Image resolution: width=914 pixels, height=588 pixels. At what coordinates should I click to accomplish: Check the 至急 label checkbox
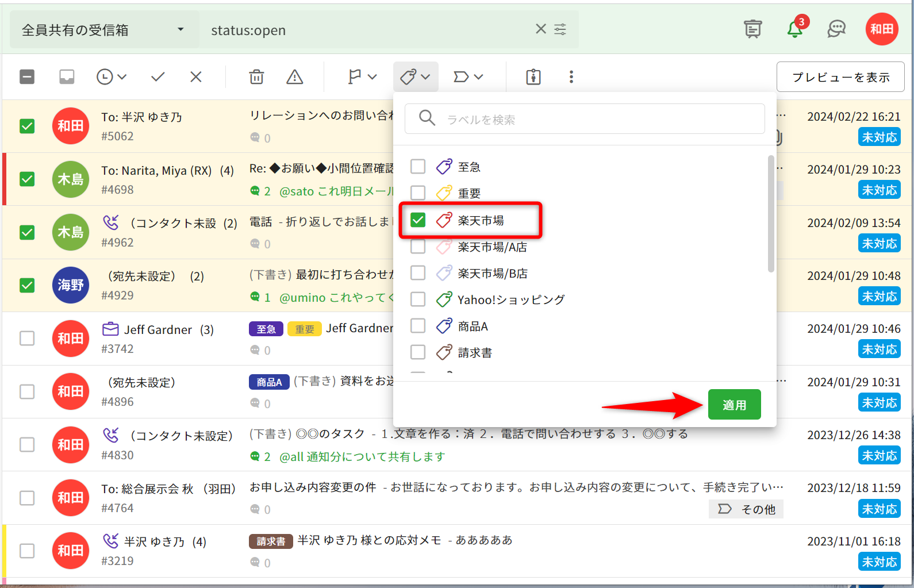pyautogui.click(x=418, y=167)
